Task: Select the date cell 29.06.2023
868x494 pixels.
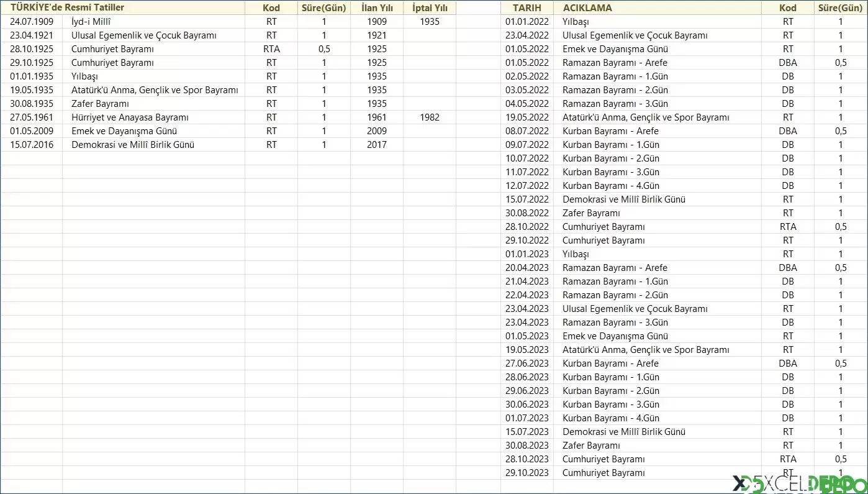Action: pyautogui.click(x=527, y=391)
